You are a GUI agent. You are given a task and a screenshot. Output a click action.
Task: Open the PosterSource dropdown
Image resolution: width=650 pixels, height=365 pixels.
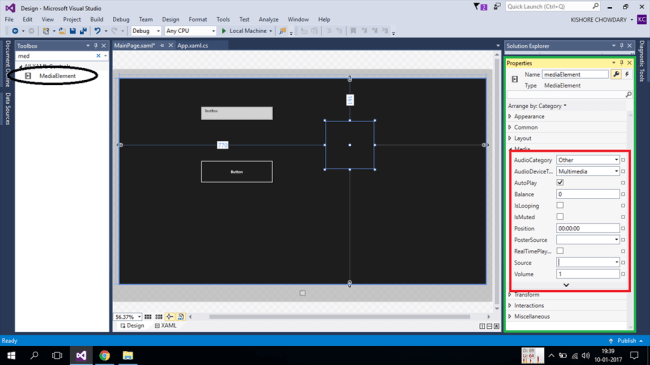pyautogui.click(x=588, y=240)
